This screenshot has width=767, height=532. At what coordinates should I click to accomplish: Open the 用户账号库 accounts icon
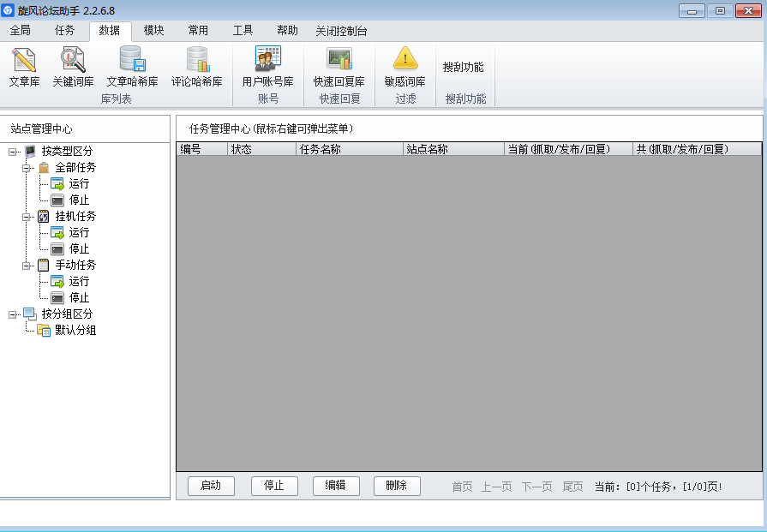point(267,59)
